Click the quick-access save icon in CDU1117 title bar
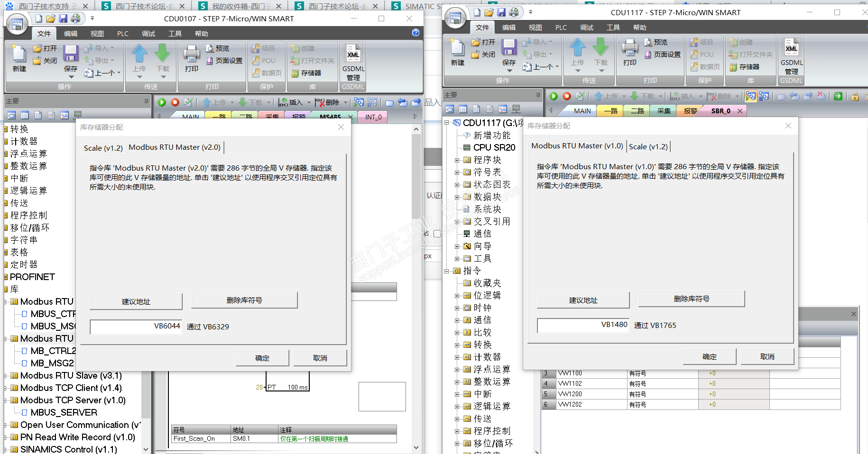Viewport: 868px width, 454px height. point(501,12)
